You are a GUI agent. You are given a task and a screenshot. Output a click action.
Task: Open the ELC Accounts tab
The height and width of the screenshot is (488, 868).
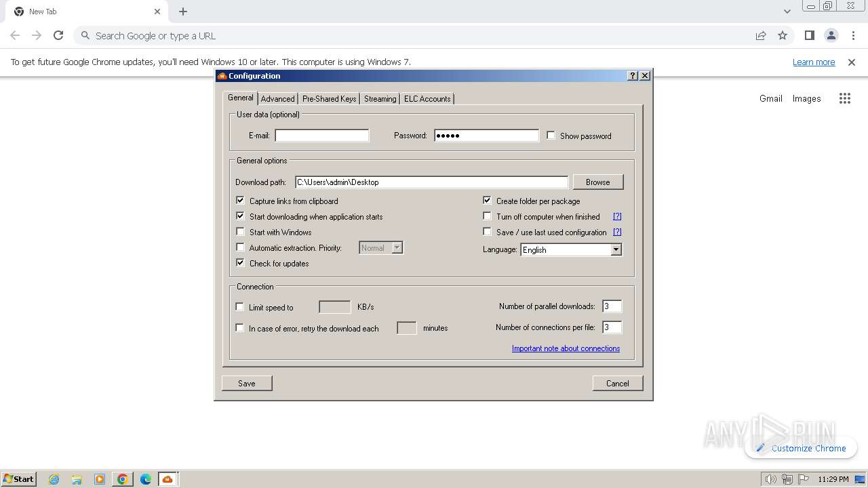(427, 99)
